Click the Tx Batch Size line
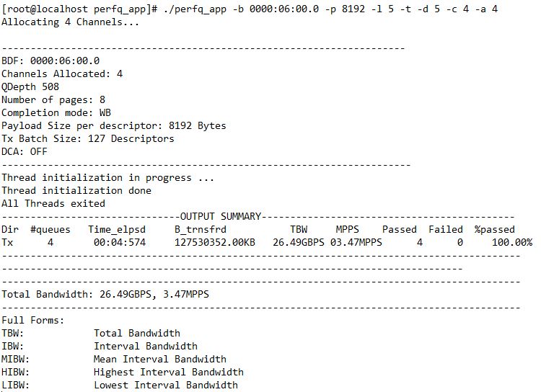The width and height of the screenshot is (541, 392). 88,138
